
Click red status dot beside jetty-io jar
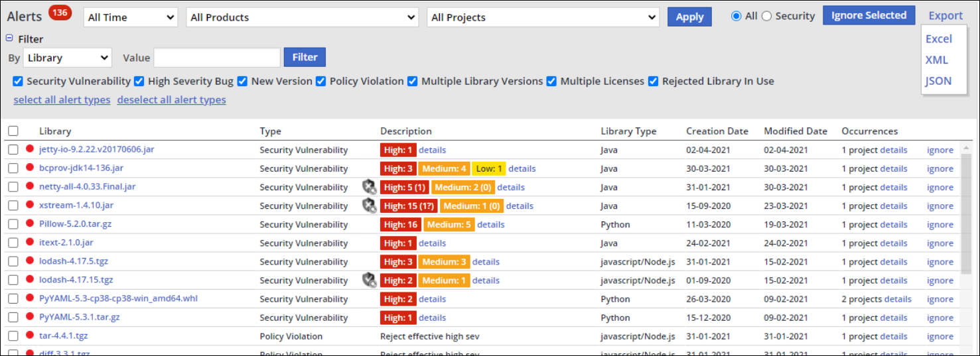click(x=30, y=149)
